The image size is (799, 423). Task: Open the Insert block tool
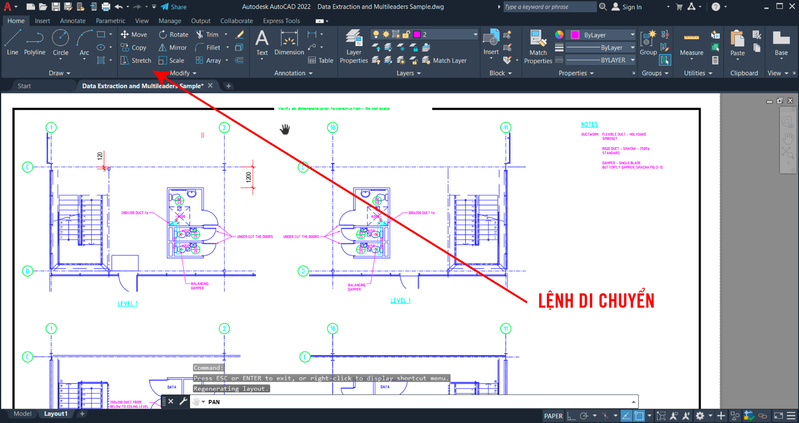click(x=491, y=43)
